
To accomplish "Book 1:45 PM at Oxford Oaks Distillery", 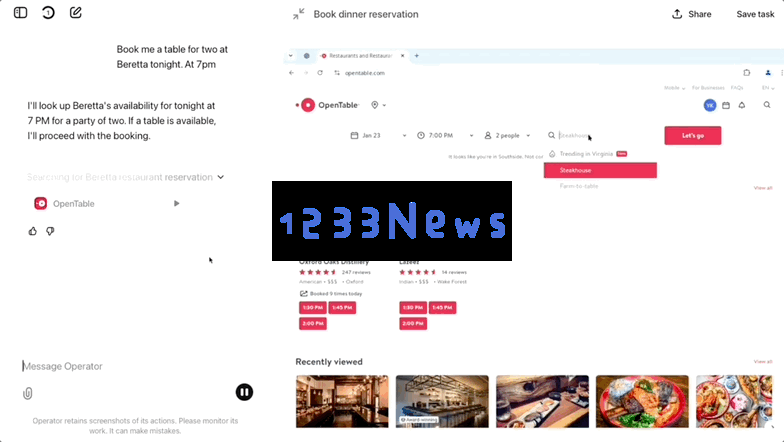I will tap(342, 308).
